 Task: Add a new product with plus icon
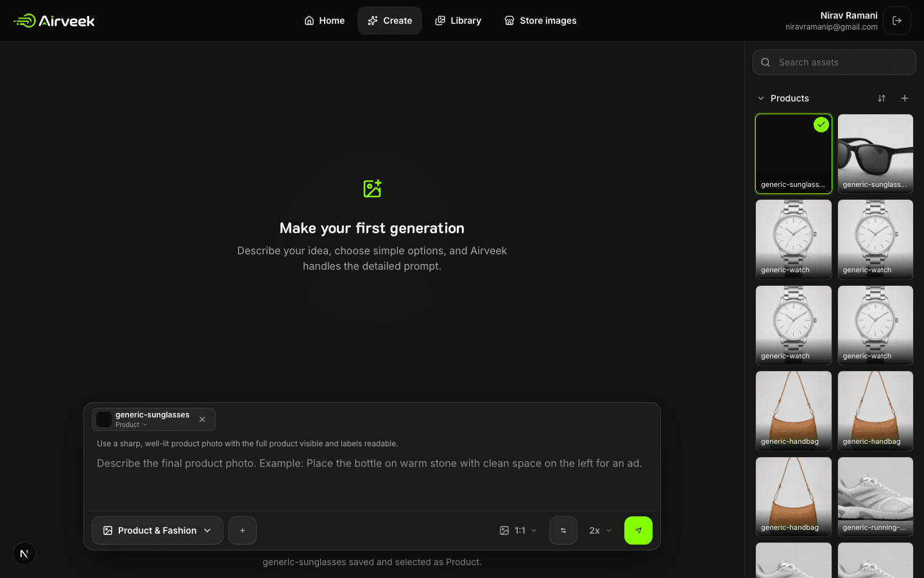[x=905, y=98]
